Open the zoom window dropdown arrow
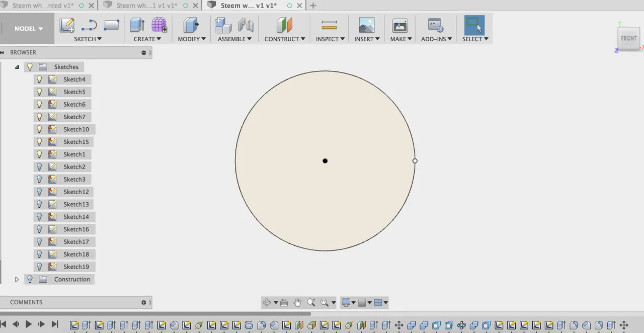Screen dimensions: 644x333 [x=333, y=303]
